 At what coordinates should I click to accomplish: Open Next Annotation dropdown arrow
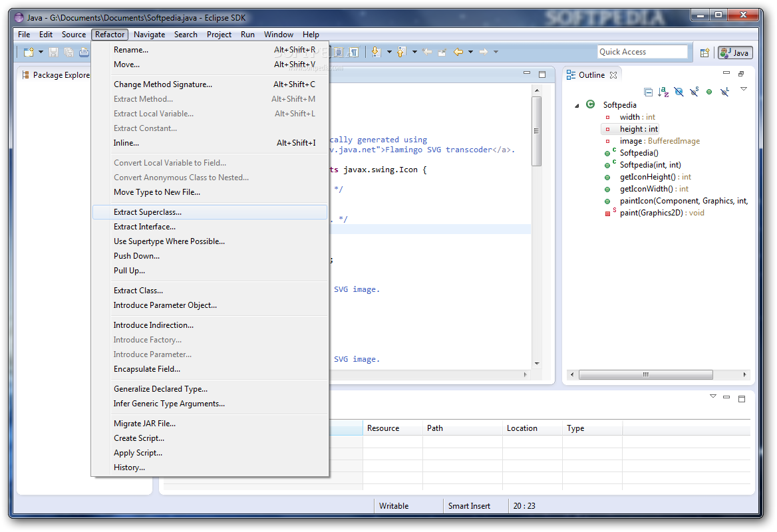(x=389, y=52)
